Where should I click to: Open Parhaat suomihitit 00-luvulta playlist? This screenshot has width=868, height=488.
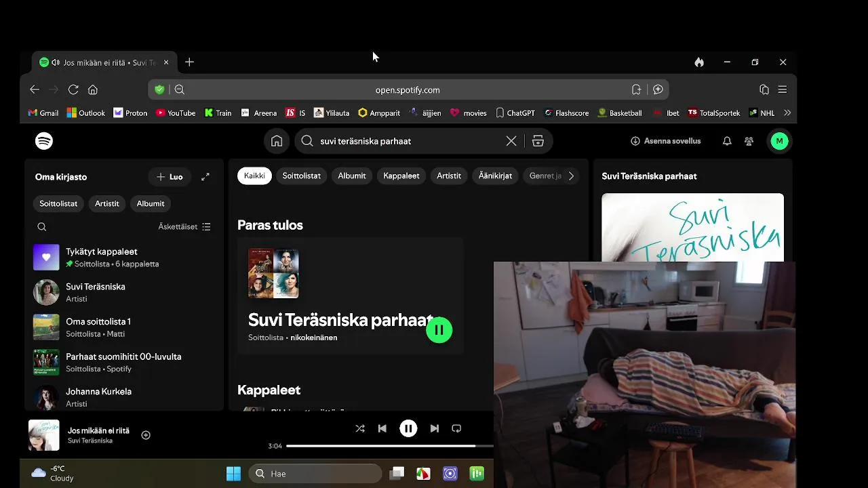(124, 363)
